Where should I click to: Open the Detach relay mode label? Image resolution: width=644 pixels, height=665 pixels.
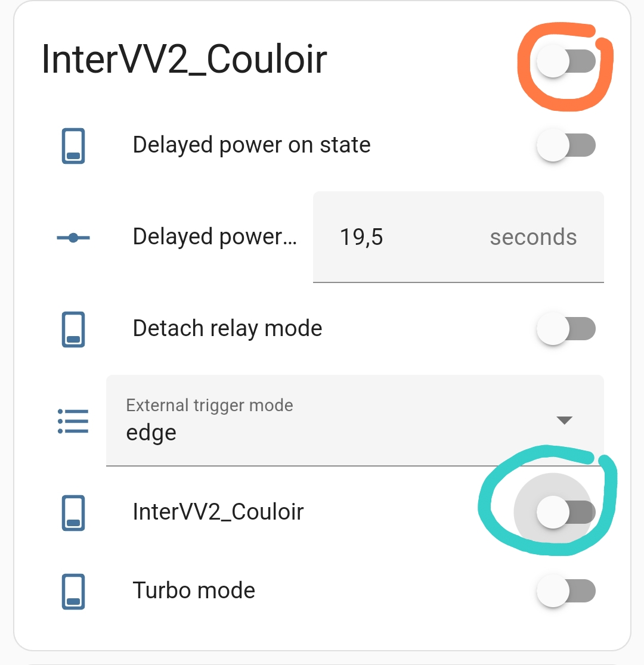point(227,328)
